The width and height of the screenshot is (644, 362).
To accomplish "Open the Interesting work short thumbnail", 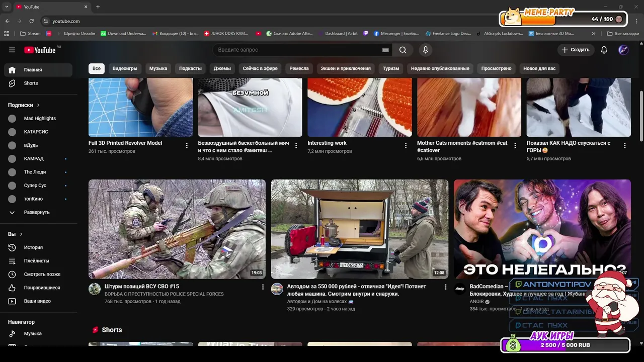I will tap(360, 107).
